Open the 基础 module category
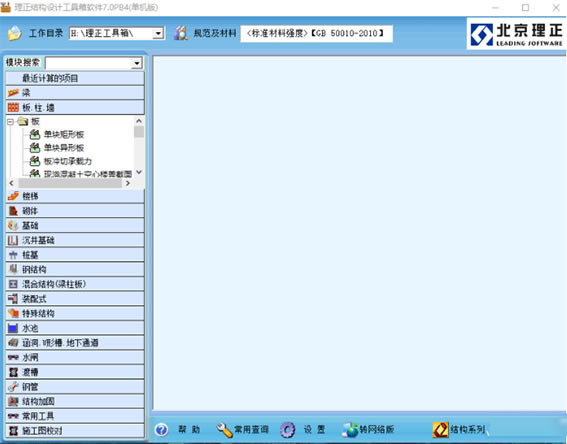The width and height of the screenshot is (567, 444). click(x=75, y=225)
